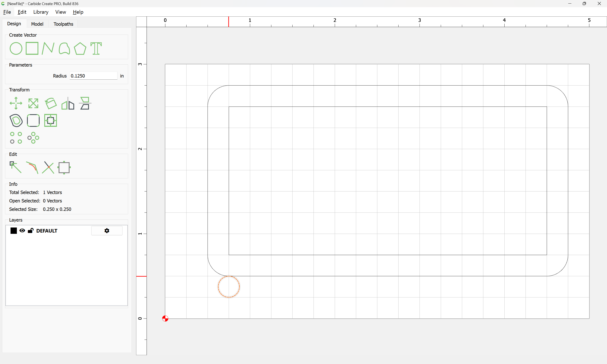Toggle the DEFAULT layer lock
Image resolution: width=607 pixels, height=364 pixels.
coord(30,231)
